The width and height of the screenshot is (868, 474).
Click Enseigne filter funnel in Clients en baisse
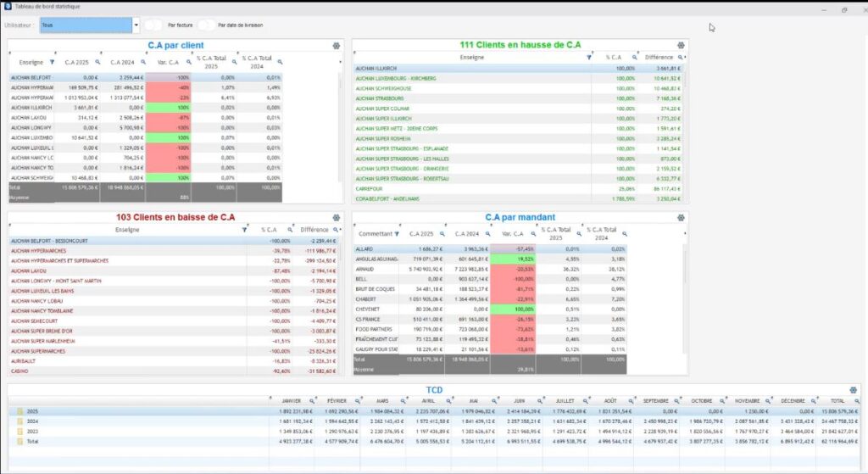245,229
